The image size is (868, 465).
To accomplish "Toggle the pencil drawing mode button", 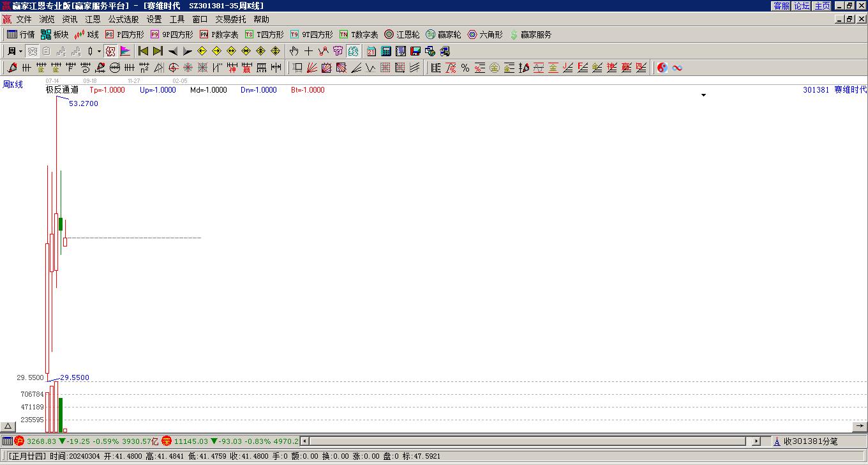I will [x=11, y=68].
